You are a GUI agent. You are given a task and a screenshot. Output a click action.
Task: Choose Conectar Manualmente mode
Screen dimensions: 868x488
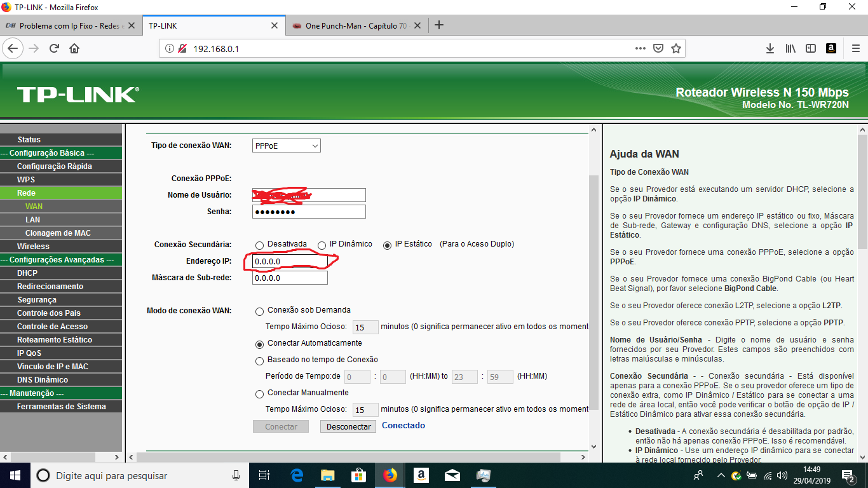coord(259,394)
